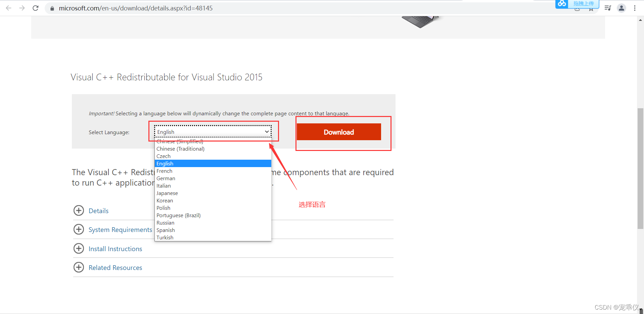Choose Korean from language list
The width and height of the screenshot is (644, 314).
(213, 200)
